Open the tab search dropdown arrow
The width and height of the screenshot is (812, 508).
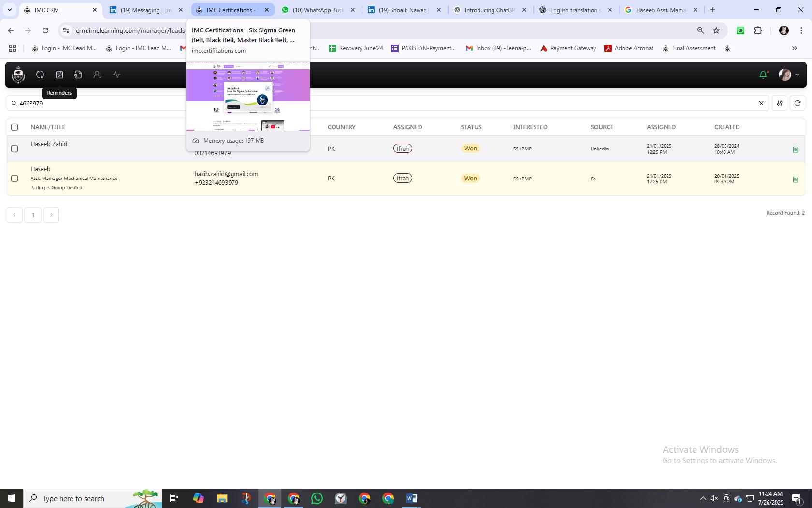click(x=10, y=10)
